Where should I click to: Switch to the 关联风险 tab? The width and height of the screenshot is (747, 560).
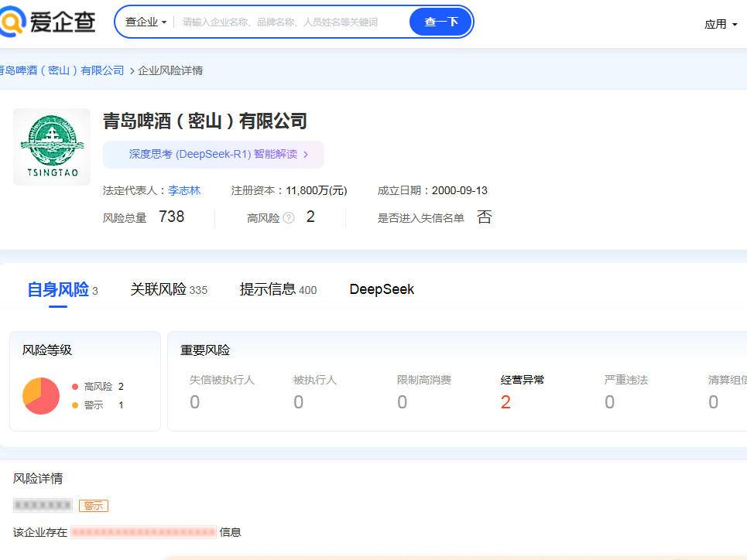(159, 289)
